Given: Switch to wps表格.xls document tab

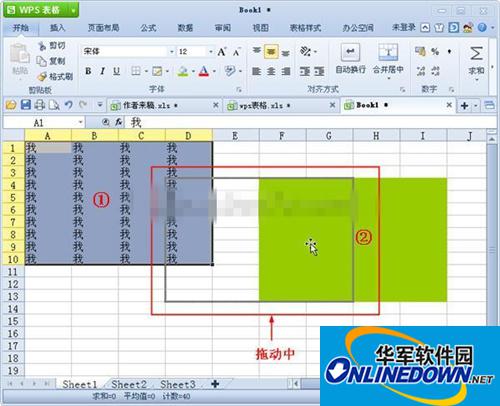Looking at the screenshot, I should (x=281, y=105).
